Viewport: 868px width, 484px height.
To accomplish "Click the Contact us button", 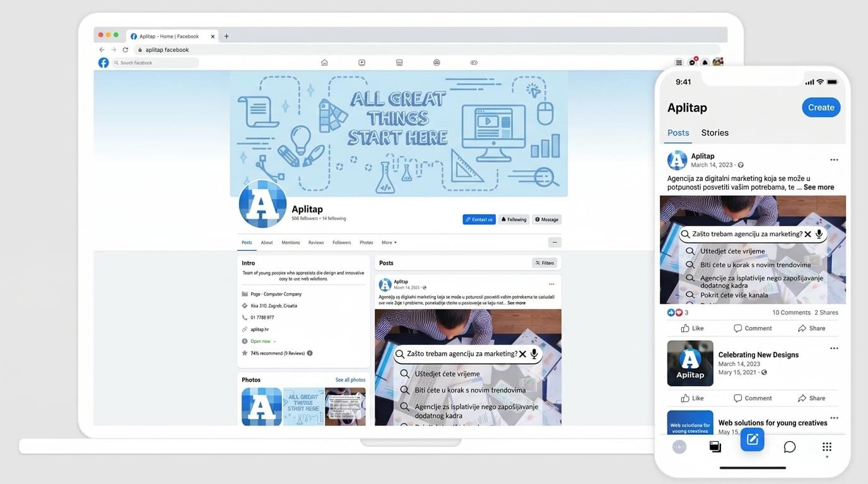I will point(479,219).
